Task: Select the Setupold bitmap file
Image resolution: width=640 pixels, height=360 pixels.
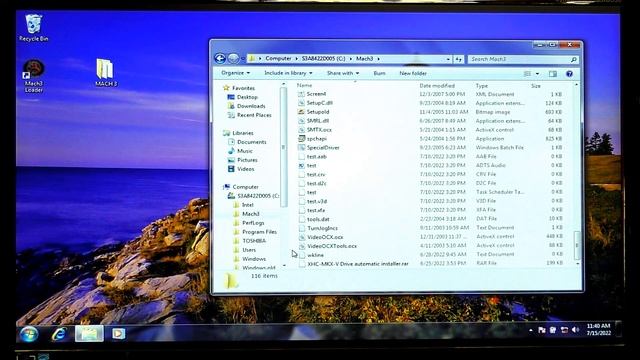Action: tap(318, 112)
